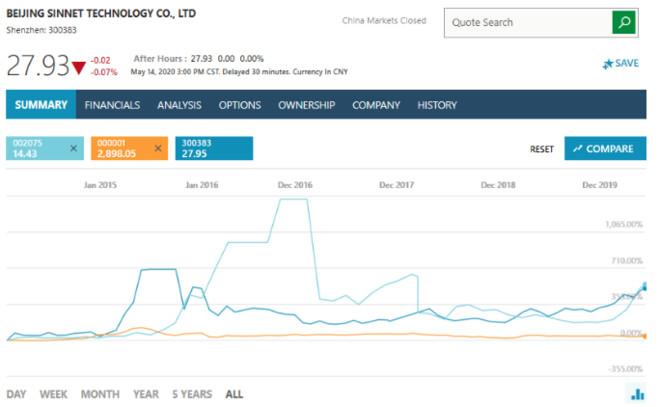Click the Dec 2018 axis label
This screenshot has width=660, height=407.
498,185
